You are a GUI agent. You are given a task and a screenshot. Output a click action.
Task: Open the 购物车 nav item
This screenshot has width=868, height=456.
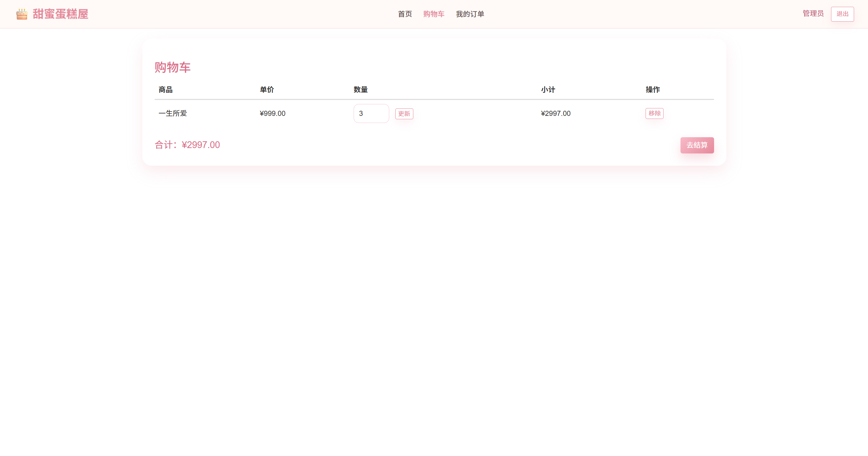(434, 14)
